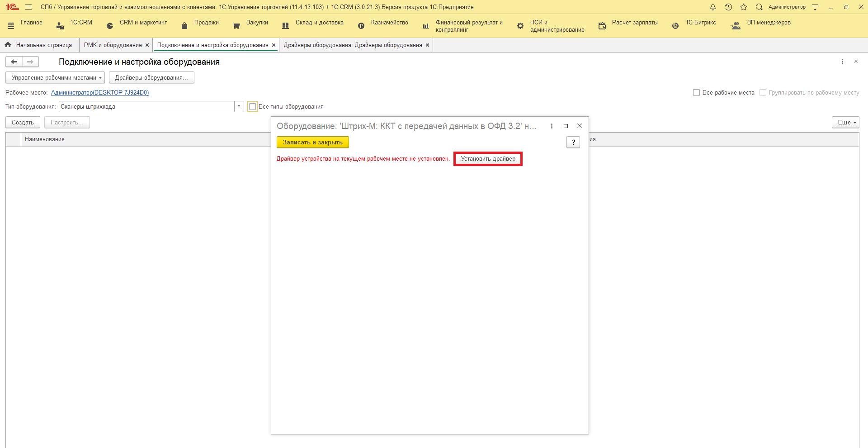Viewport: 868px width, 448px height.
Task: Open the sections hamburger menu icon
Action: click(11, 26)
